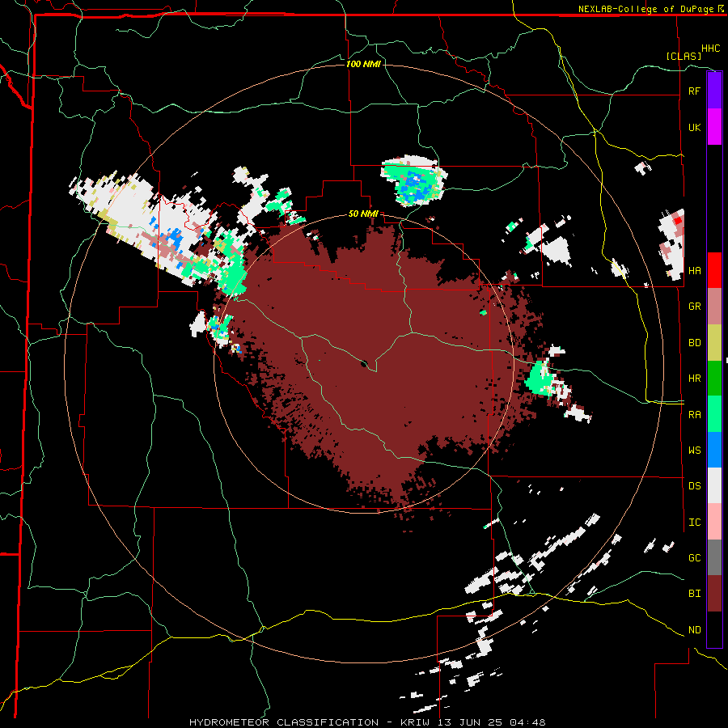The image size is (728, 728).
Task: Click the 50 NMI range ring label
Action: 363,214
